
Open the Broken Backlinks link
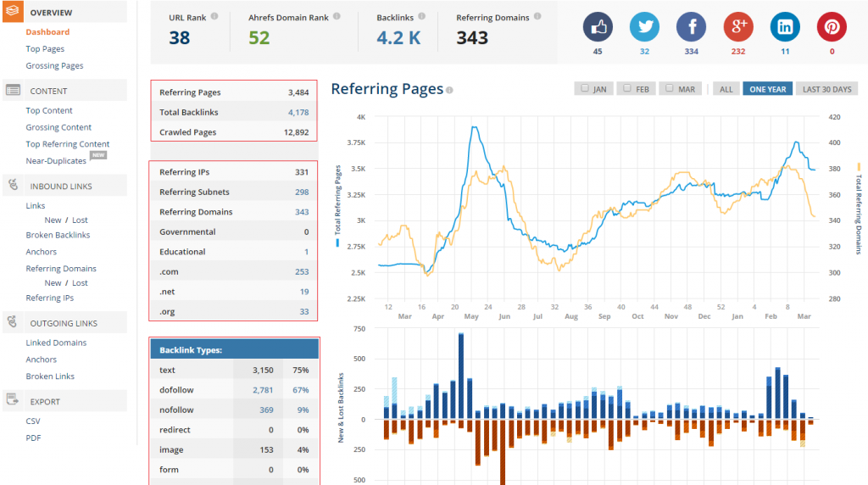[58, 235]
